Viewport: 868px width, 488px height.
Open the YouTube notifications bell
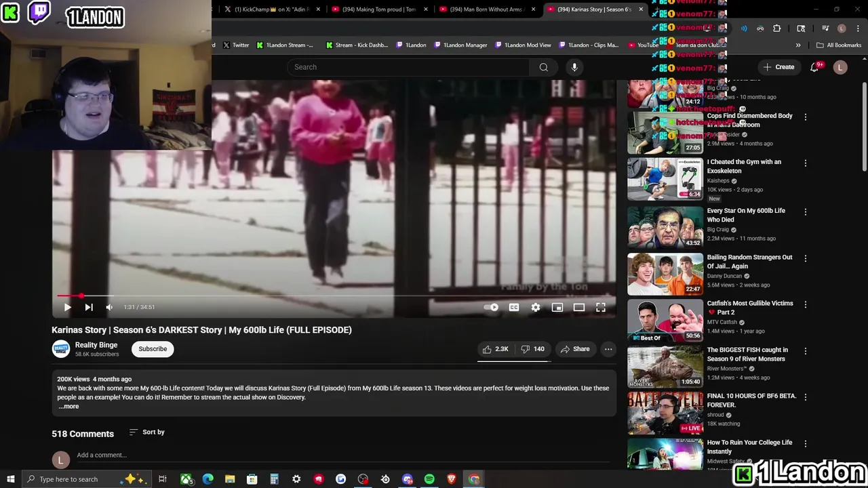(816, 67)
